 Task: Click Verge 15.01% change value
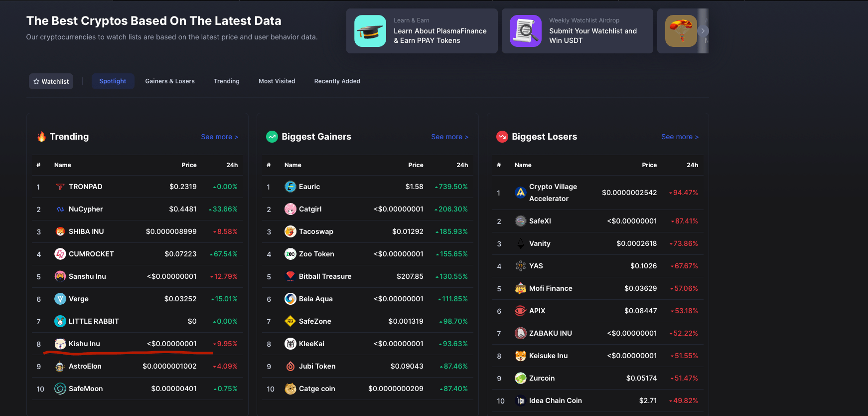point(224,299)
